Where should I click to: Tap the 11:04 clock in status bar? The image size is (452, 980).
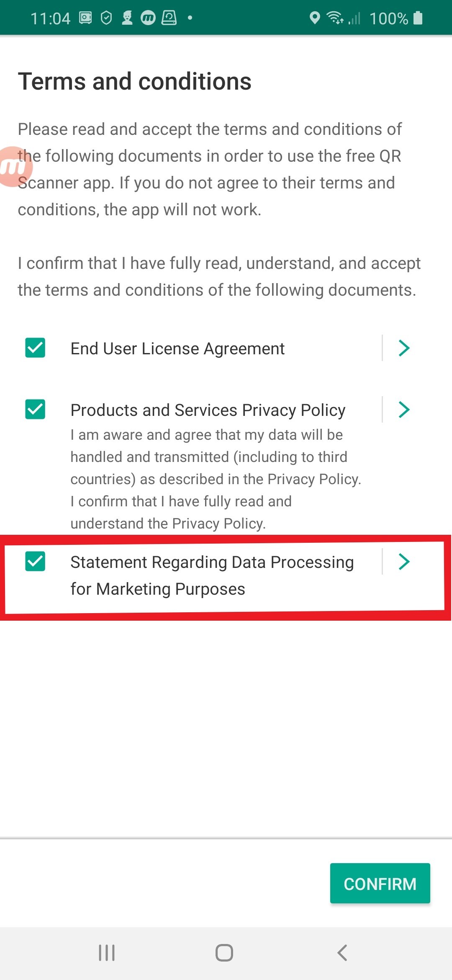click(x=50, y=18)
